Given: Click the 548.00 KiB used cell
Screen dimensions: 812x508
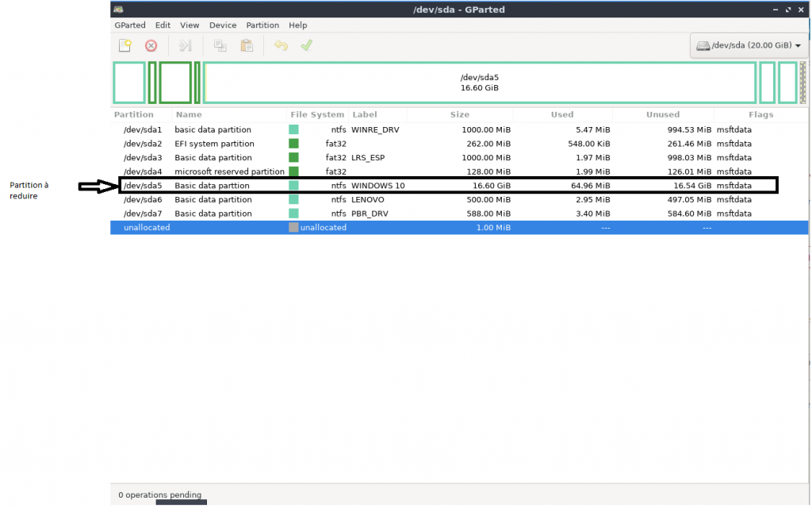Looking at the screenshot, I should 589,144.
